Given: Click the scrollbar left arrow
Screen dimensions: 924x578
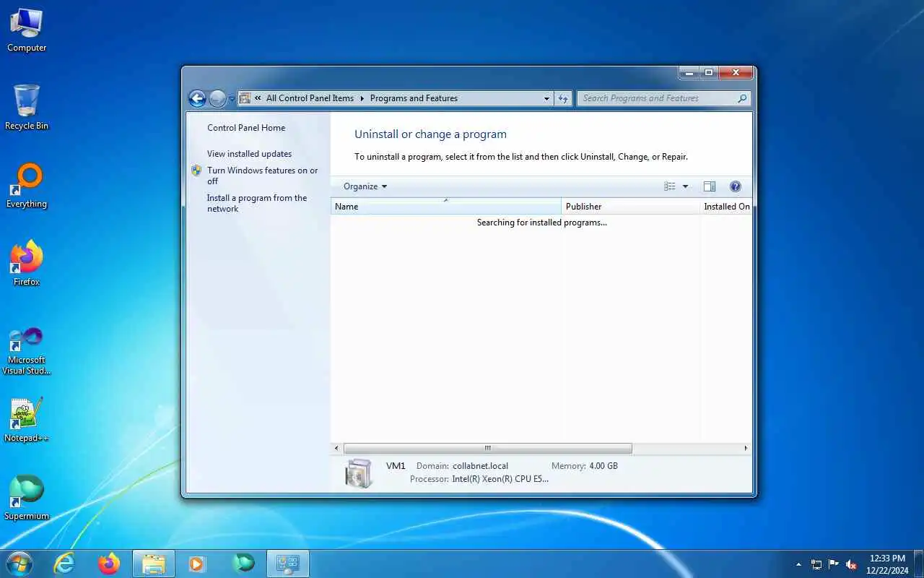Looking at the screenshot, I should pos(336,448).
